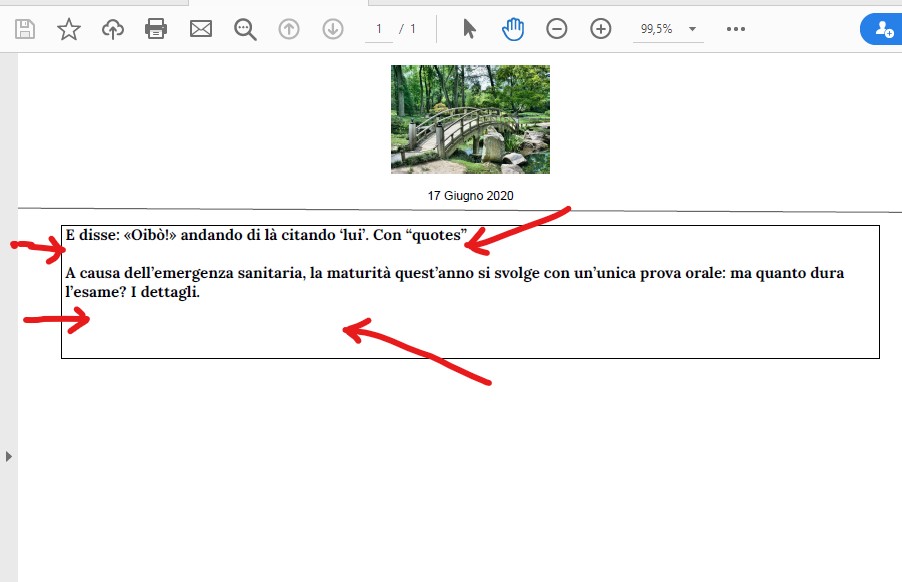Image resolution: width=902 pixels, height=582 pixels.
Task: Add the document to starred files
Action: (68, 29)
